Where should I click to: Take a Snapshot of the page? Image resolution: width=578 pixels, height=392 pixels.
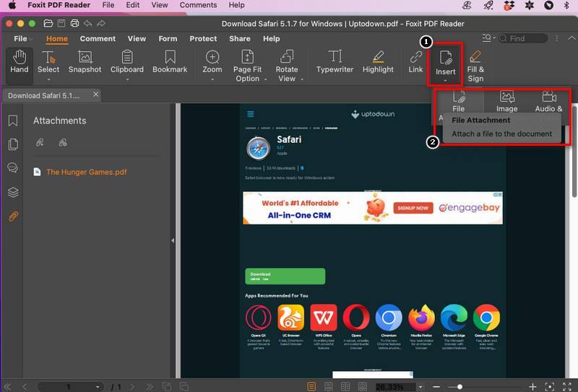(85, 63)
